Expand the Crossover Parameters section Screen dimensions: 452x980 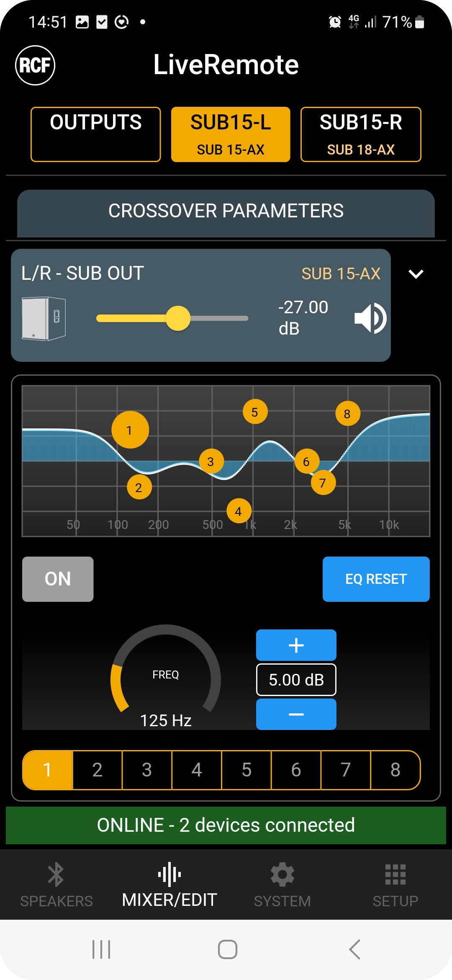[226, 211]
